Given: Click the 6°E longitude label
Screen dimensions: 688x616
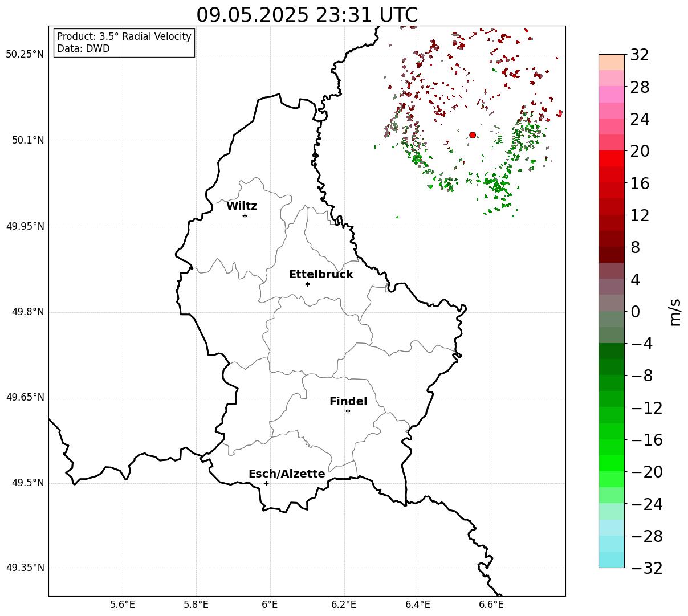Looking at the screenshot, I should tap(270, 605).
